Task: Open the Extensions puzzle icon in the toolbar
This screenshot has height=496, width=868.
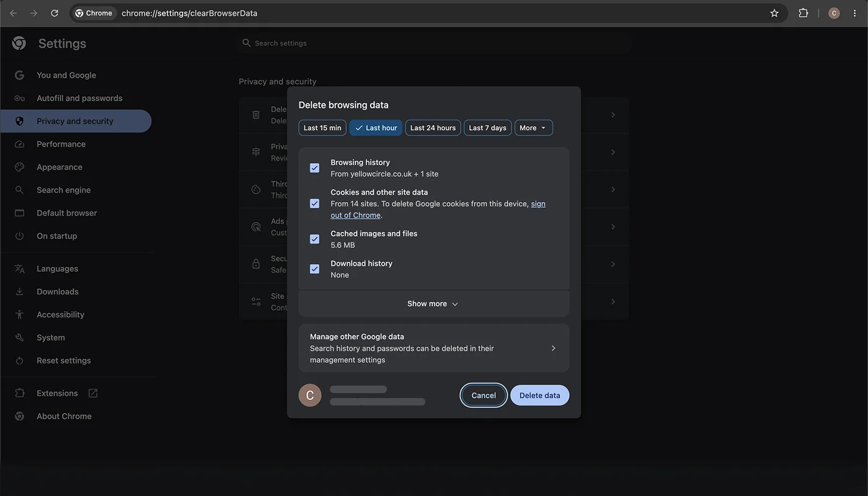Action: point(804,13)
